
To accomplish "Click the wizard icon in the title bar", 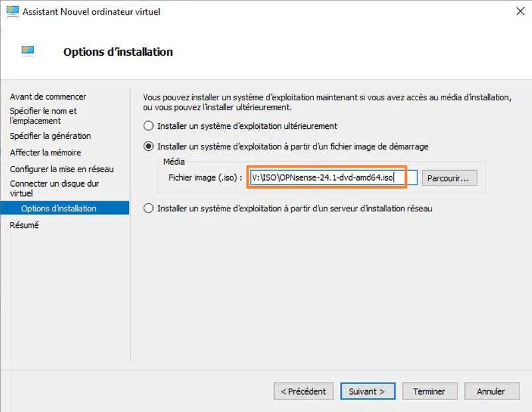I will pyautogui.click(x=12, y=11).
